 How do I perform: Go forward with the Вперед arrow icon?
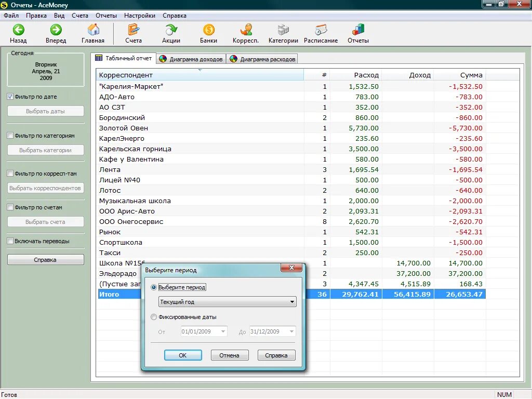click(x=56, y=30)
